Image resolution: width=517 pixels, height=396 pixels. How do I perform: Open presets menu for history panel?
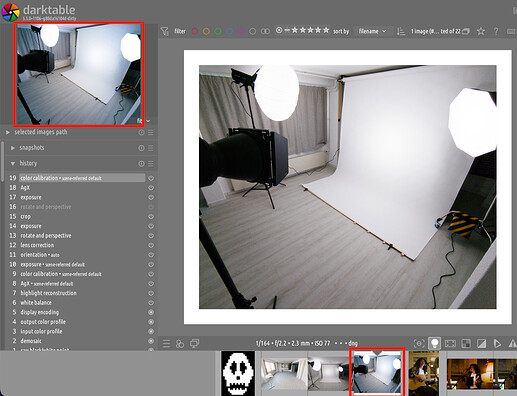151,163
